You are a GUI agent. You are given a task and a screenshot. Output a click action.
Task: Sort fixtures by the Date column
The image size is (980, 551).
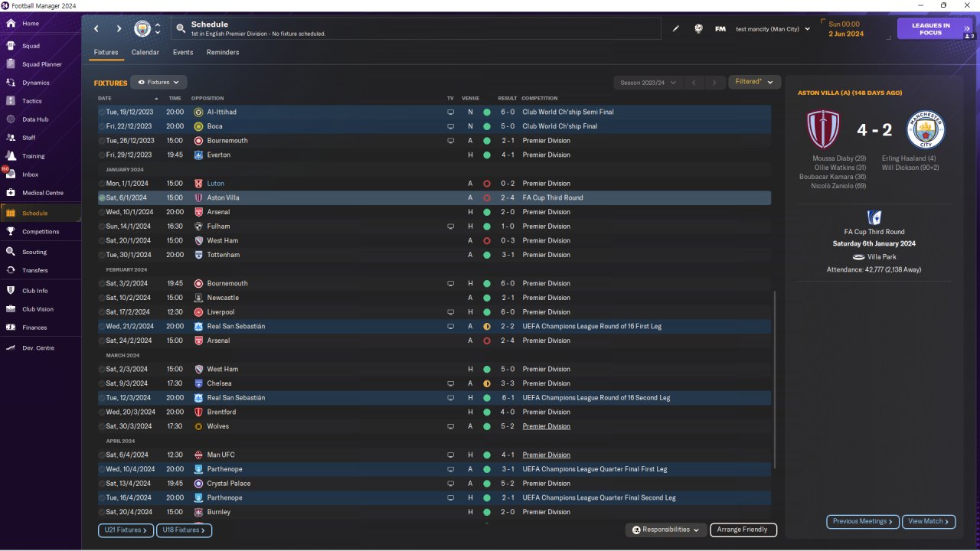click(105, 99)
